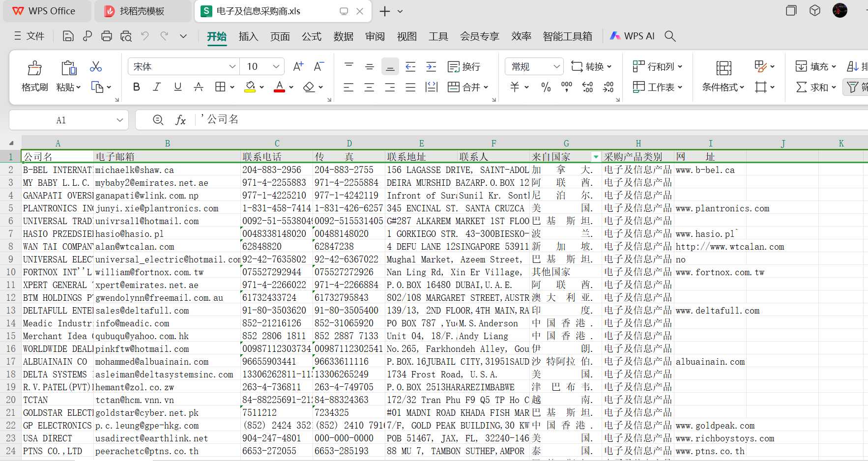868x461 pixels.
Task: Click the Name Box showing A1
Action: [69, 120]
